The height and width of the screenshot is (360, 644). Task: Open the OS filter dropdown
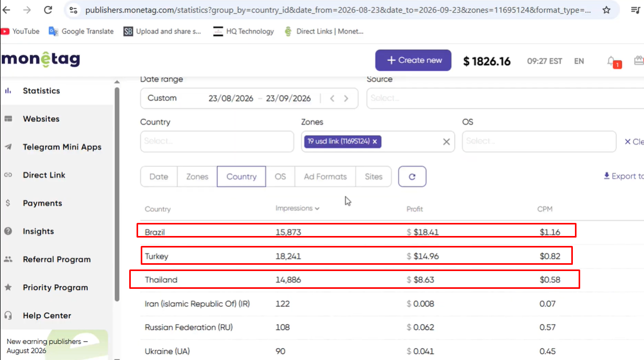(539, 141)
